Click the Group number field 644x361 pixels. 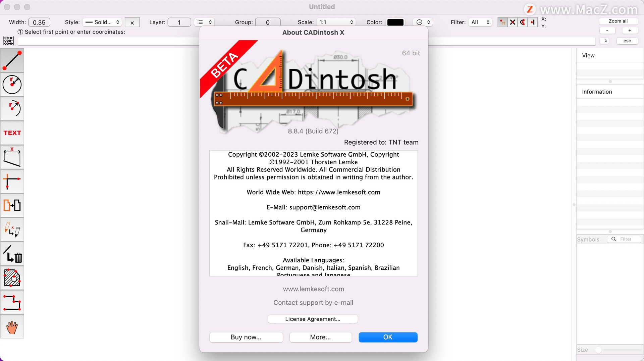pyautogui.click(x=268, y=22)
